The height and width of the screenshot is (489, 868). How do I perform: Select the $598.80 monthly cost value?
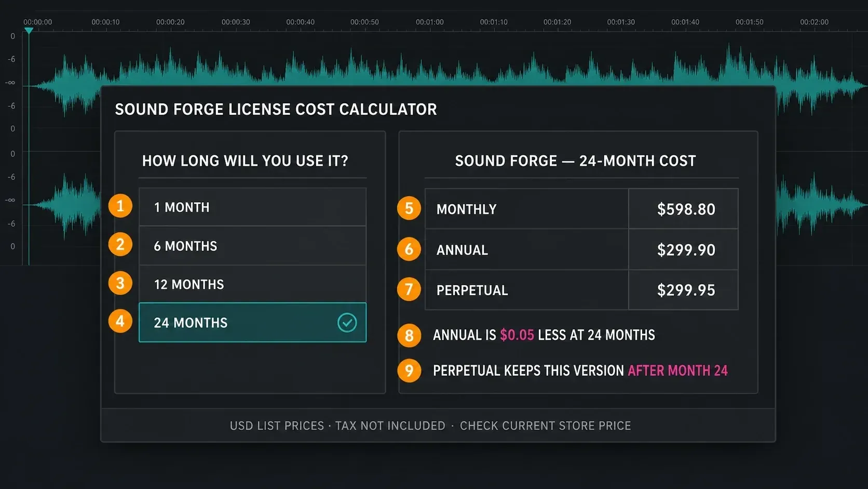pyautogui.click(x=686, y=209)
